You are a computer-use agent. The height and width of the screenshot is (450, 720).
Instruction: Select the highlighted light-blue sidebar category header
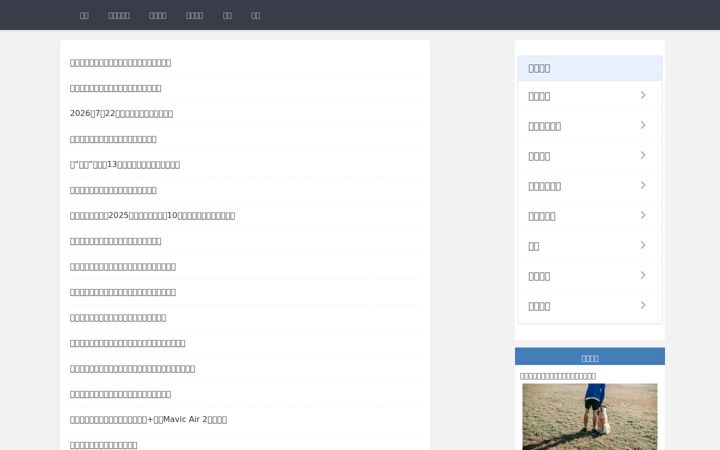[590, 68]
